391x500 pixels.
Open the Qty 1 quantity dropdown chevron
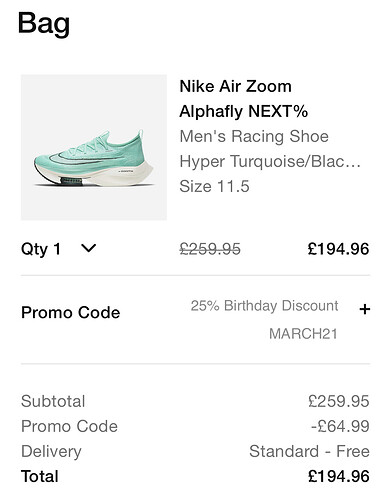(x=89, y=248)
